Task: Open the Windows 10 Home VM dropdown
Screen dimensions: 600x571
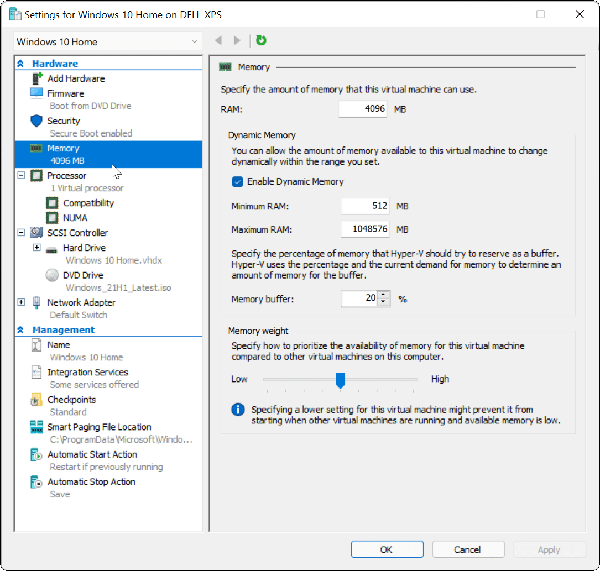Action: pos(107,41)
